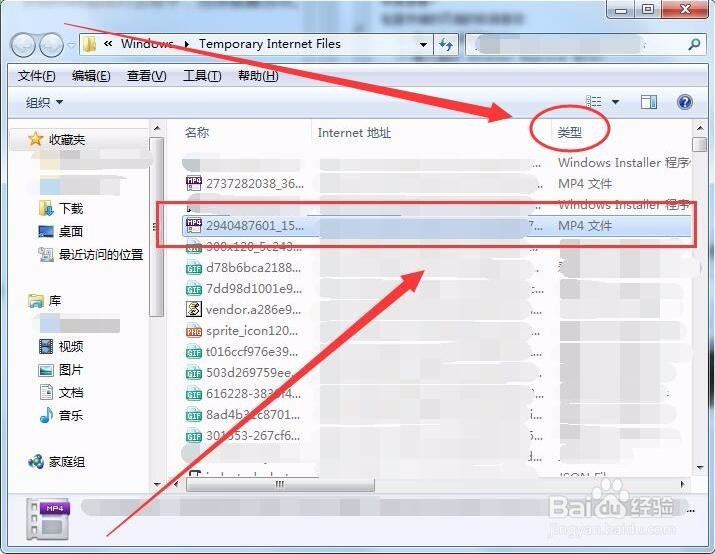The height and width of the screenshot is (554, 715).
Task: Open the 帮助(H) menu
Action: click(258, 76)
